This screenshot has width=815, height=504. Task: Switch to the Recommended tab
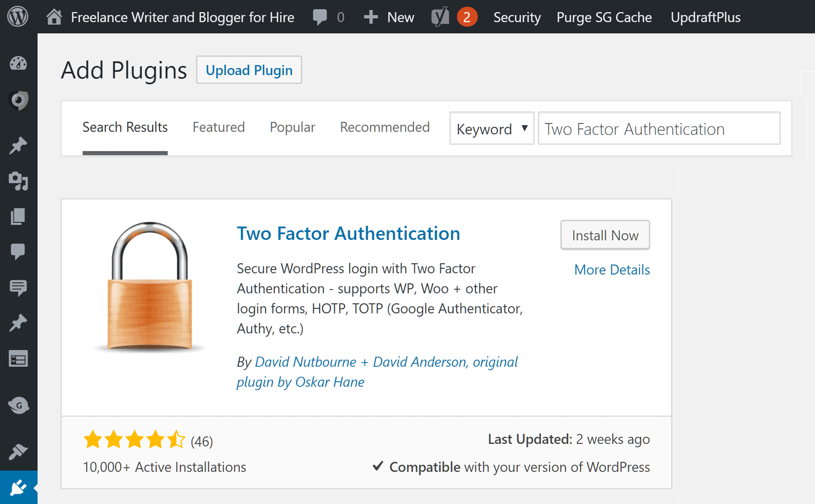(384, 127)
